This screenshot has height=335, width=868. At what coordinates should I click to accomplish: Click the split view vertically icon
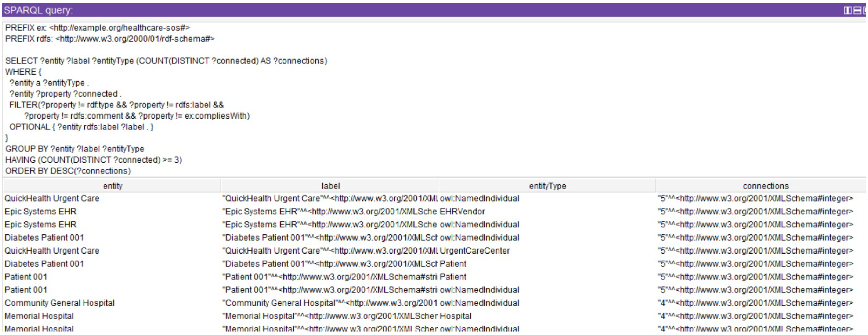(847, 11)
